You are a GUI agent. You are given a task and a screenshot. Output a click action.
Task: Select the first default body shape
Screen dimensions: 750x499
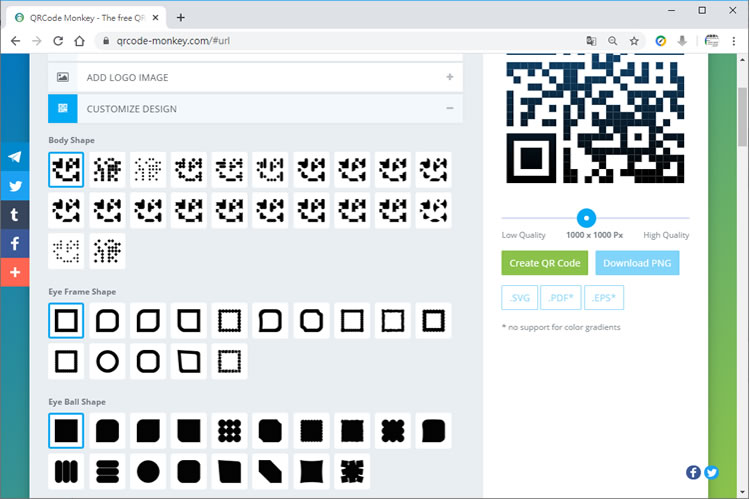(x=66, y=169)
